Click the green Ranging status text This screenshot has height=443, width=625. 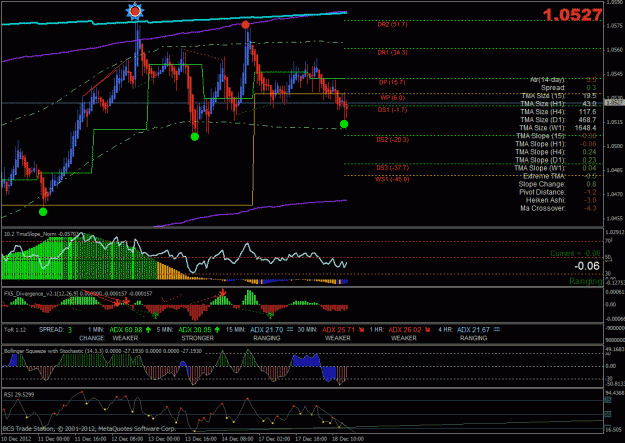click(x=586, y=282)
